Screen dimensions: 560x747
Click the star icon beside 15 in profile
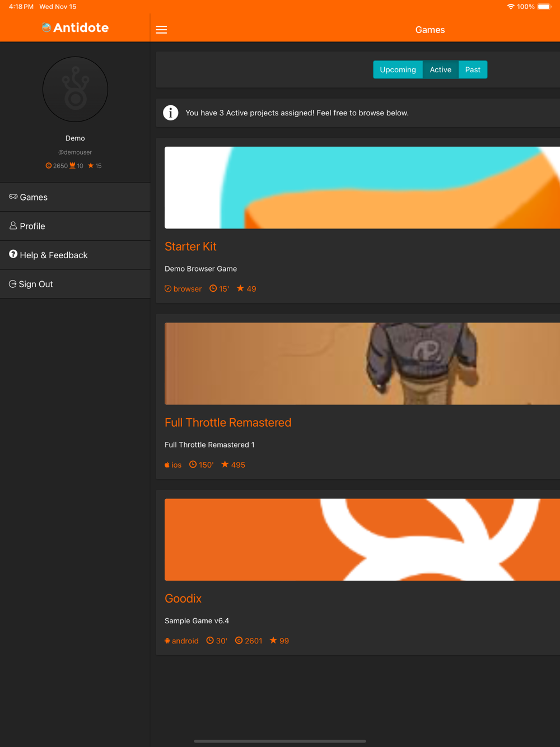pos(91,166)
